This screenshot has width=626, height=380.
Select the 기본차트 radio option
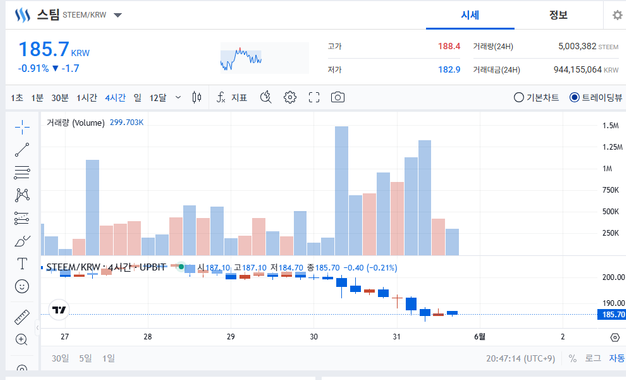coord(536,97)
